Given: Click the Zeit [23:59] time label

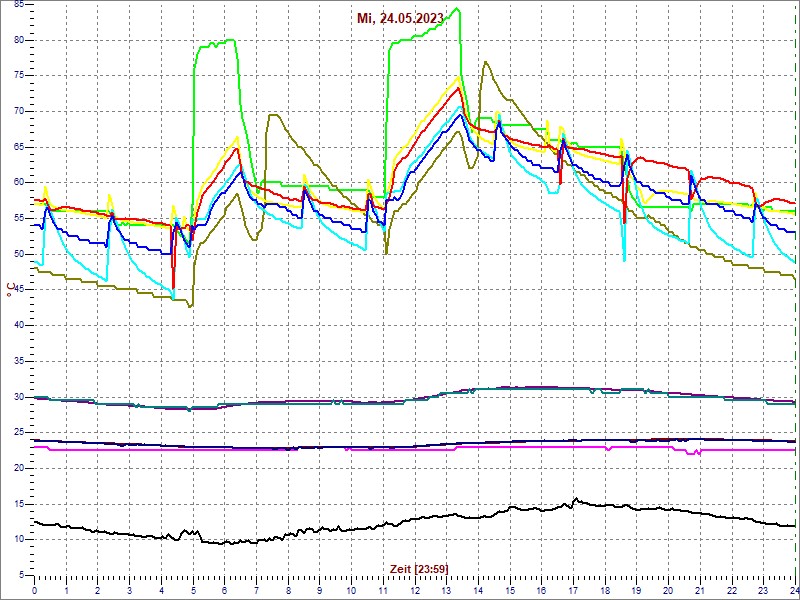Looking at the screenshot, I should pos(418,568).
